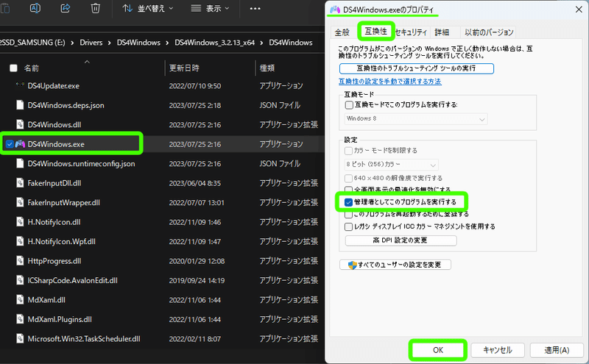The height and width of the screenshot is (364, 589).
Task: Click the OK button
Action: (x=438, y=350)
